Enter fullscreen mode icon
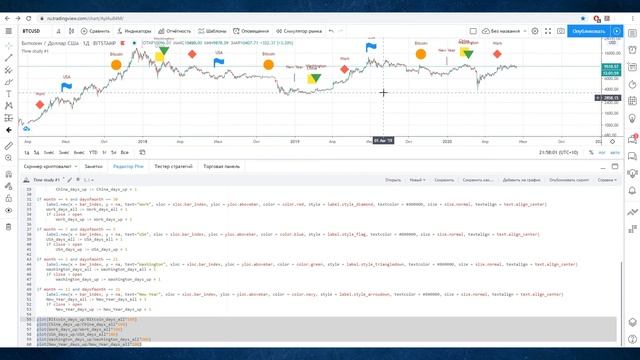Screen dimensions: 640x360 pos(548,31)
